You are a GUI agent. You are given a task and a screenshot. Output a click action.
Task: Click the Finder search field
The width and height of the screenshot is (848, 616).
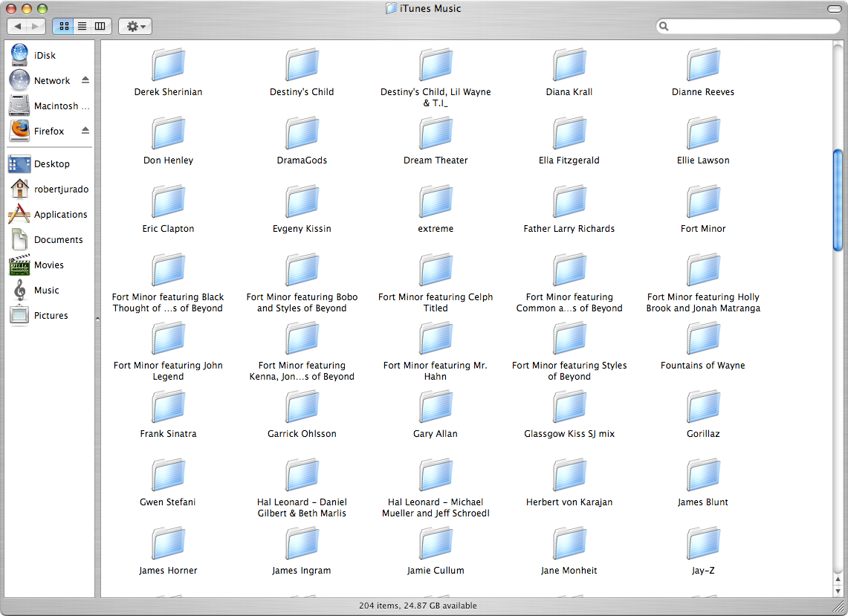748,26
